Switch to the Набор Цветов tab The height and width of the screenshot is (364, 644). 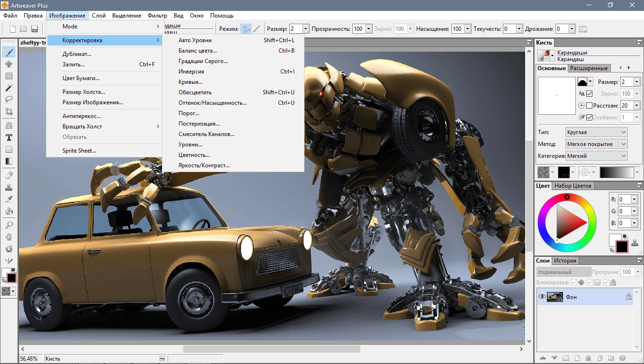(572, 186)
